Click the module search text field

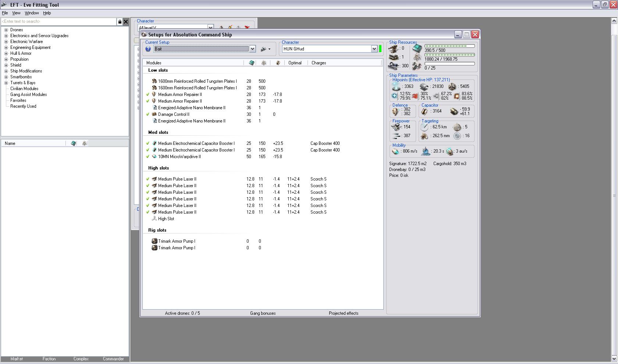(x=59, y=22)
